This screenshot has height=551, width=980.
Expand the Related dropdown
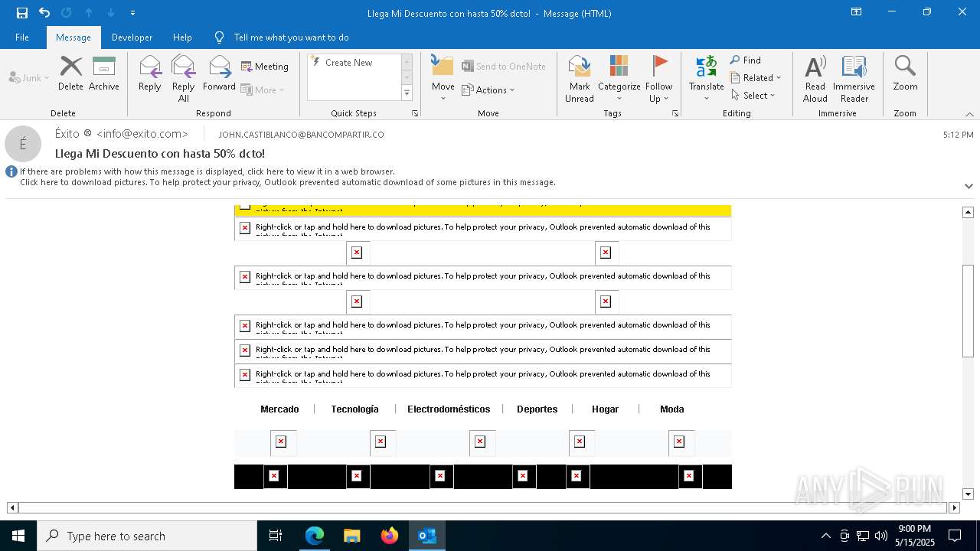pos(756,78)
